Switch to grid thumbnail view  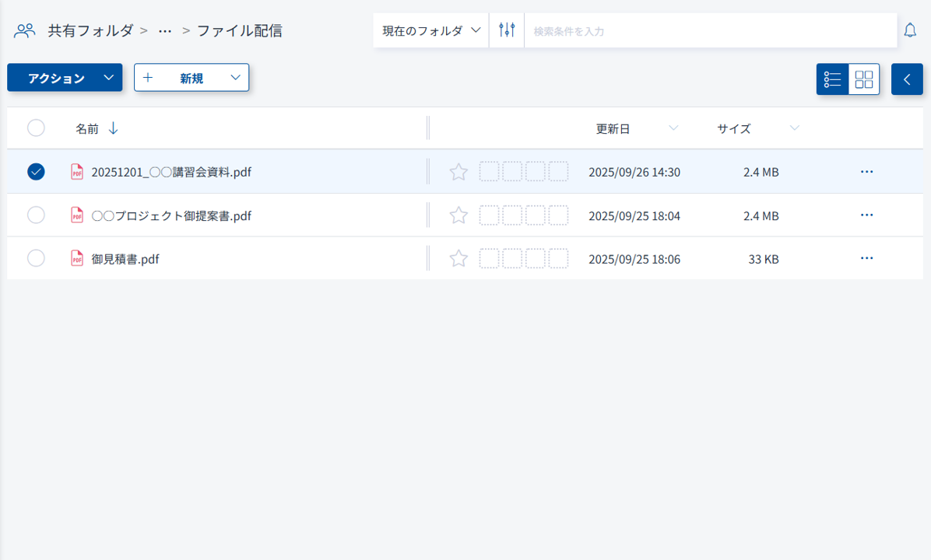coord(864,79)
